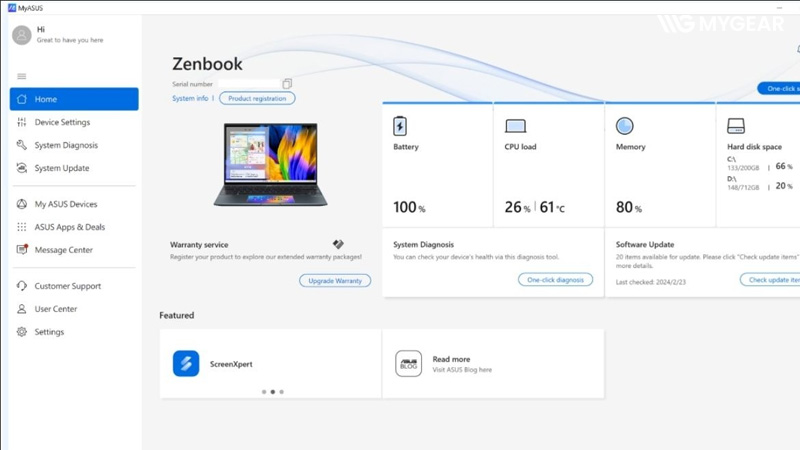Open Message Center from the sidebar
800x450 pixels.
point(63,250)
